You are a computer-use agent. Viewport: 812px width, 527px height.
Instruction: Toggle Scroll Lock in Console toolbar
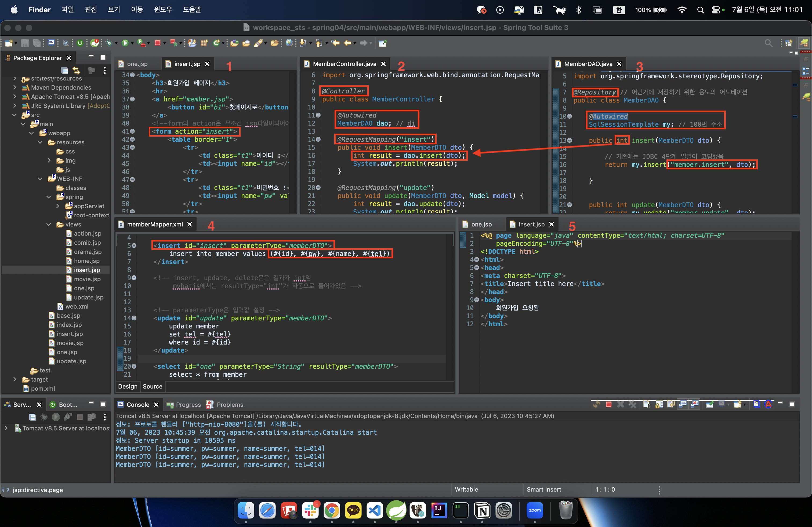(659, 405)
